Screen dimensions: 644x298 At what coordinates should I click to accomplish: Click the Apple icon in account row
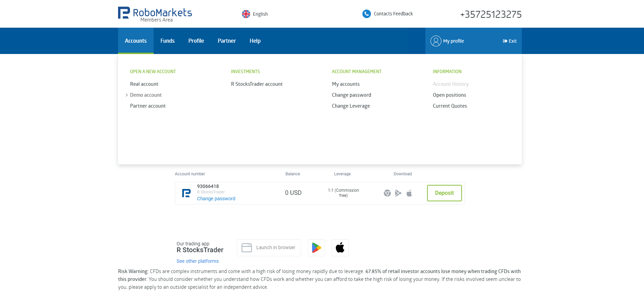(409, 193)
